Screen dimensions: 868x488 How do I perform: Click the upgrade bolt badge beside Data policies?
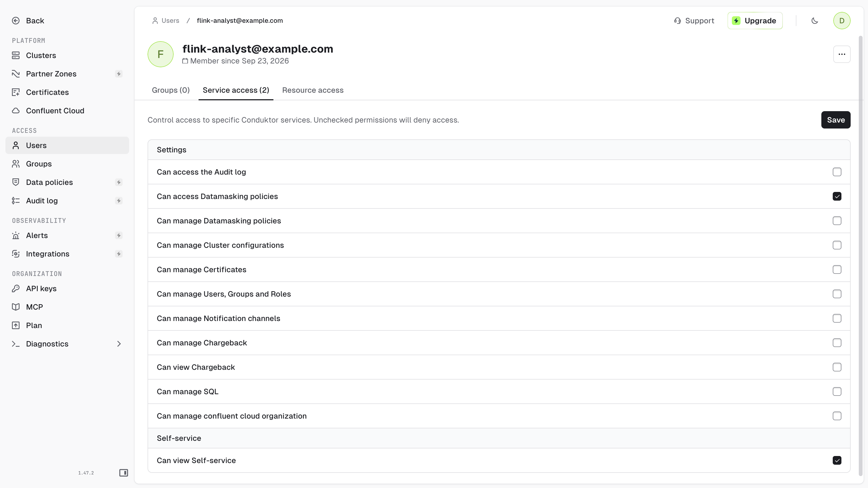point(119,182)
